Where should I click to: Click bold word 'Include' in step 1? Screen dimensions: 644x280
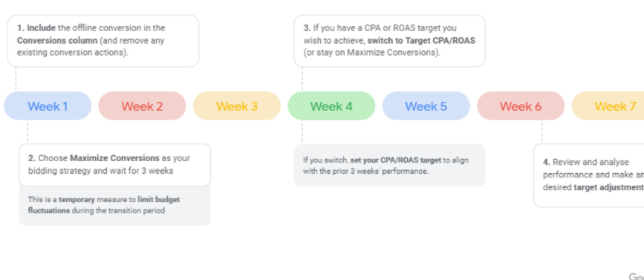click(x=41, y=28)
